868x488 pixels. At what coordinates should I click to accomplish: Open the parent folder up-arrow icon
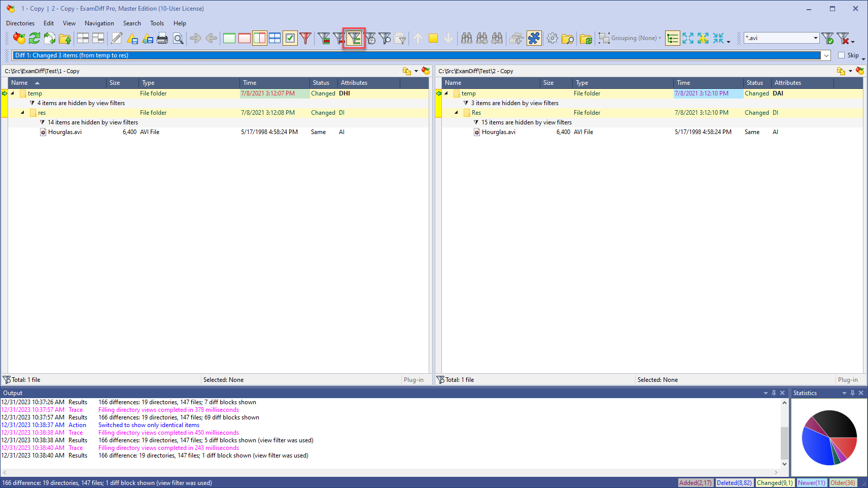click(65, 38)
